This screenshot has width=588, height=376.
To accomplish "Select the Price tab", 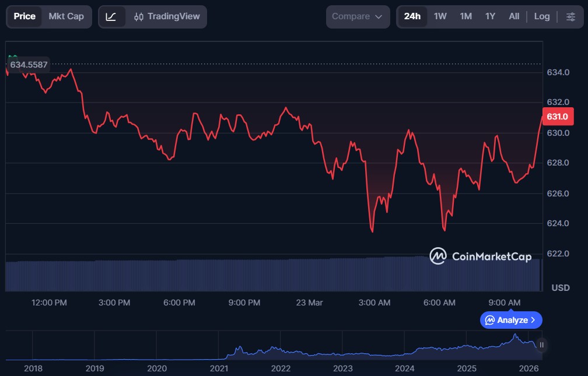I will (24, 16).
